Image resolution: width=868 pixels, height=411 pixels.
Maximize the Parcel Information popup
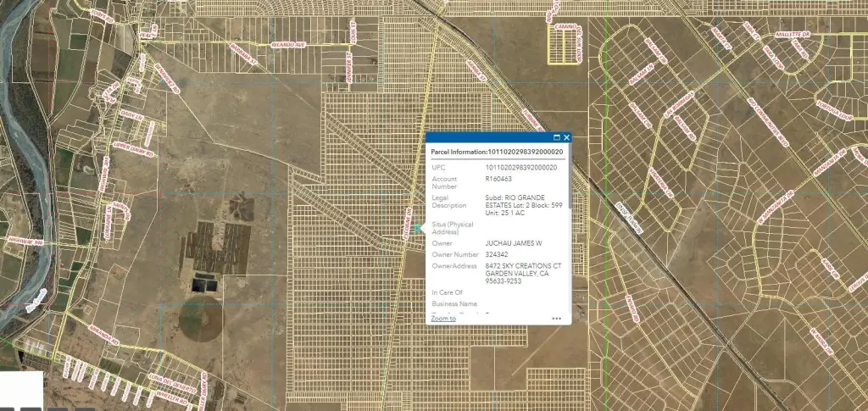tap(557, 137)
